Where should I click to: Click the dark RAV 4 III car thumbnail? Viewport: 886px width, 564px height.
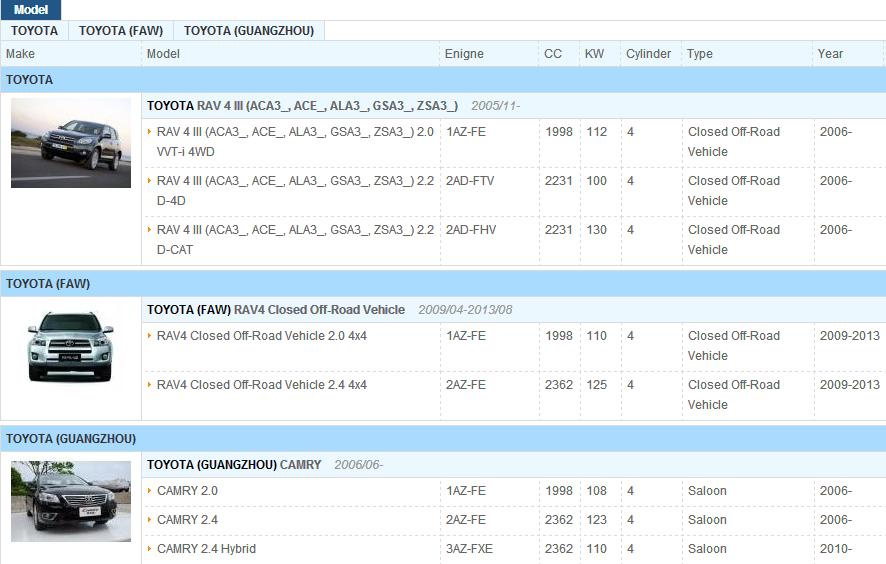[71, 143]
